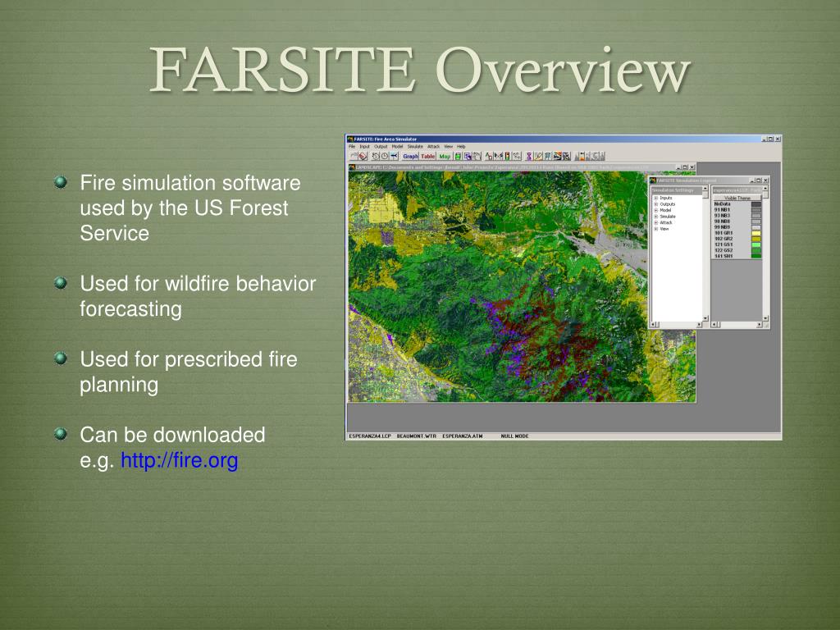Click the 121 GS1 light green swatch
Viewport: 840px width, 630px height.
[756, 244]
